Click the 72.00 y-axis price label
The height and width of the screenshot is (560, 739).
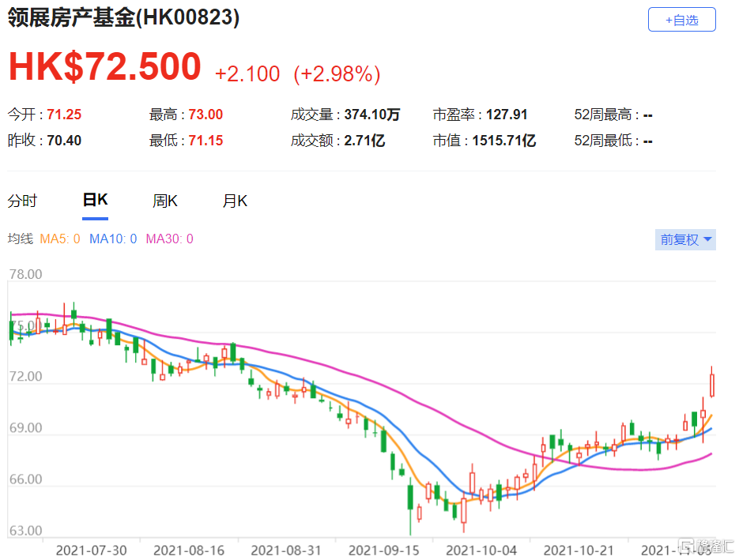tap(25, 376)
